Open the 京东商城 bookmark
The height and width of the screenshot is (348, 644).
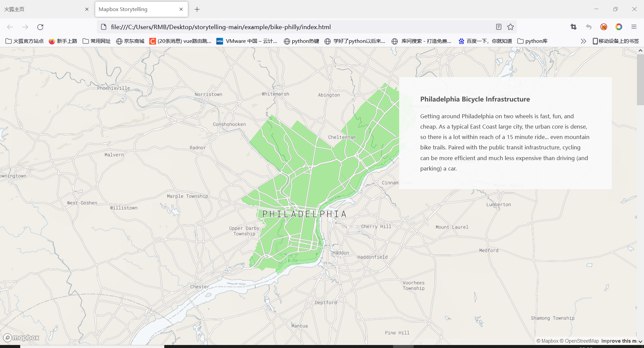pos(130,41)
